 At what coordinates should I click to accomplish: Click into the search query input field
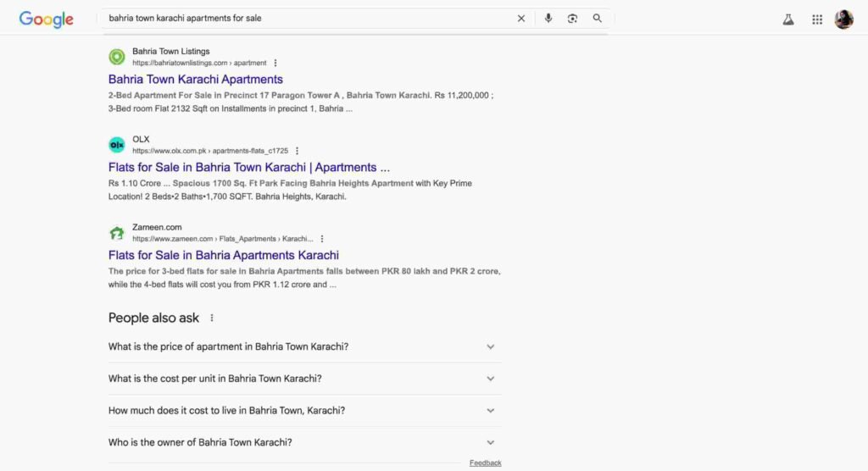[305, 19]
